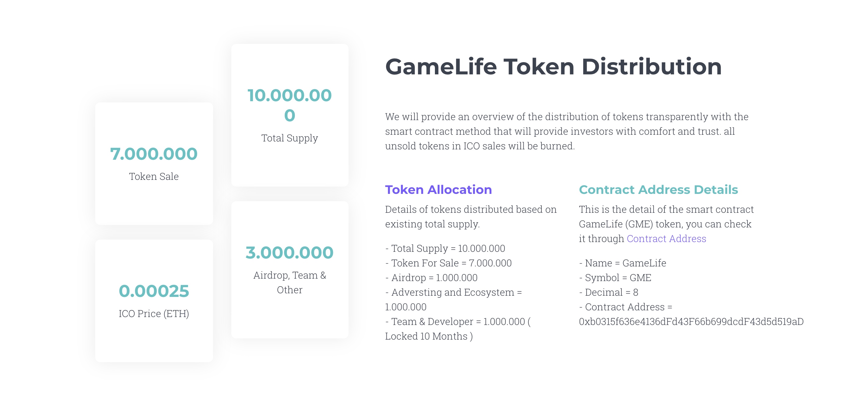Click the 0xb0315f contract address string
Image resolution: width=868 pixels, height=403 pixels.
click(x=691, y=322)
